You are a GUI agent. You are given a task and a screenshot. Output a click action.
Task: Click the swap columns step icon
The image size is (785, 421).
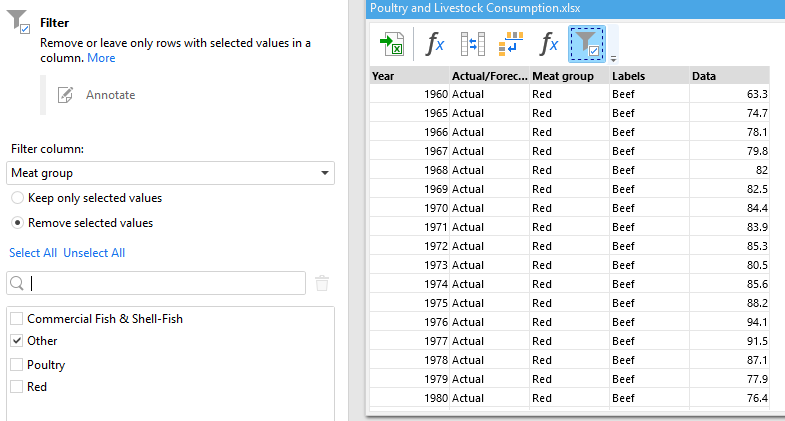click(472, 44)
